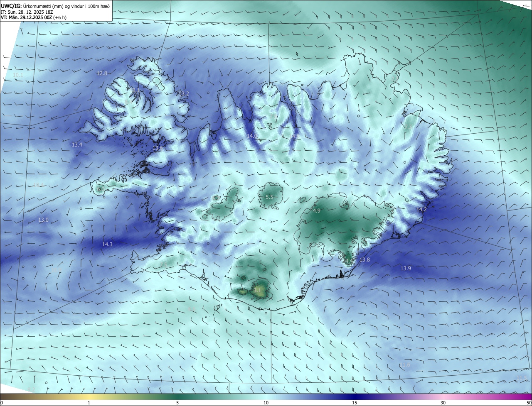The height and width of the screenshot is (406, 532).
Task: Click the 13.4 value label on the map
Action: [x=77, y=145]
